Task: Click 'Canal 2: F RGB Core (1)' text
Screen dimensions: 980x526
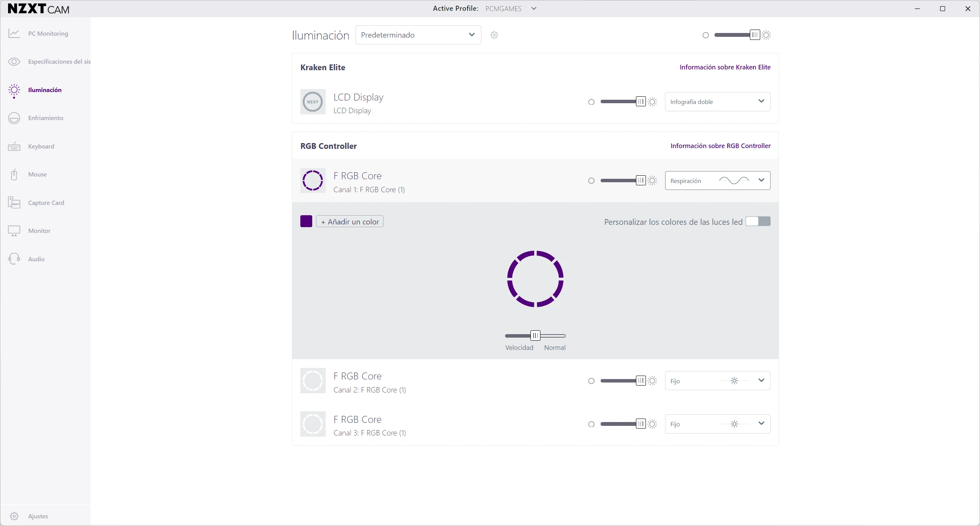Action: [369, 390]
